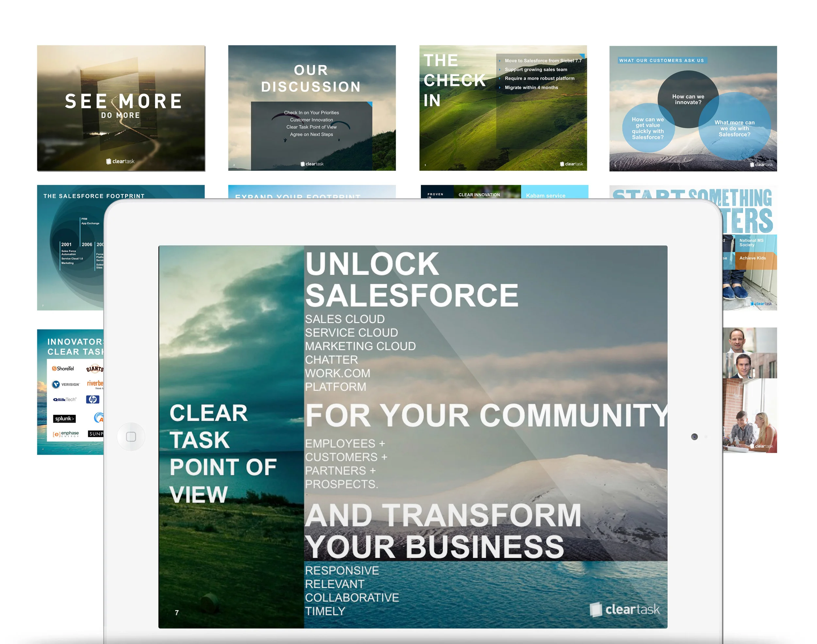Click 'MARKETING CLOUD' on the iPad slide

[x=360, y=346]
